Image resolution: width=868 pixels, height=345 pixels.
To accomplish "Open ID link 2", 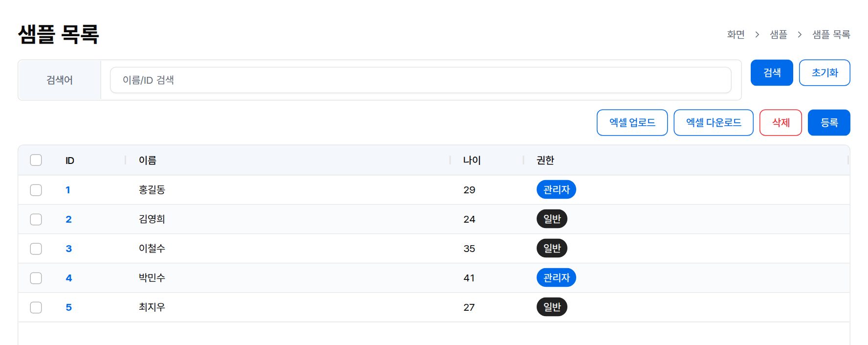I will 68,219.
